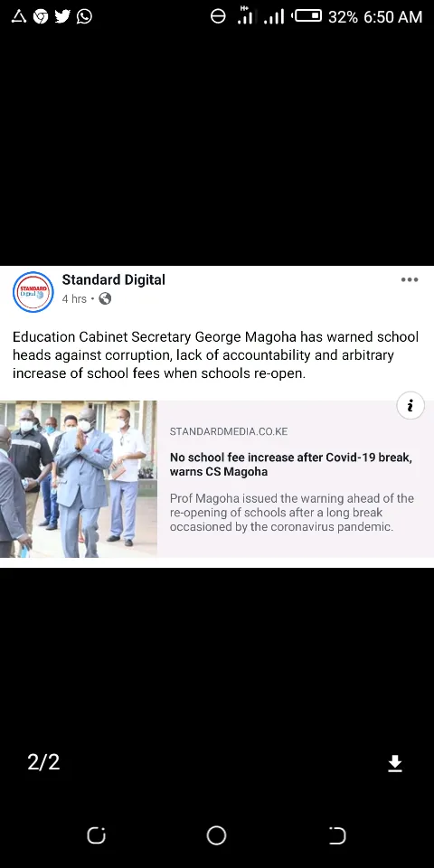Open Standard Digital profile logo
434x868 pixels.
point(33,292)
